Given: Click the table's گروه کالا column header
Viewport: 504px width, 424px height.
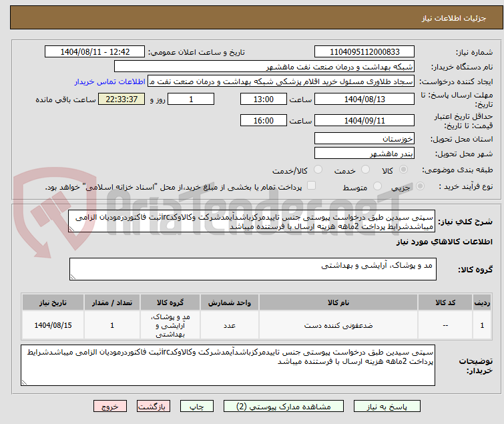Looking at the screenshot, I should tap(170, 302).
